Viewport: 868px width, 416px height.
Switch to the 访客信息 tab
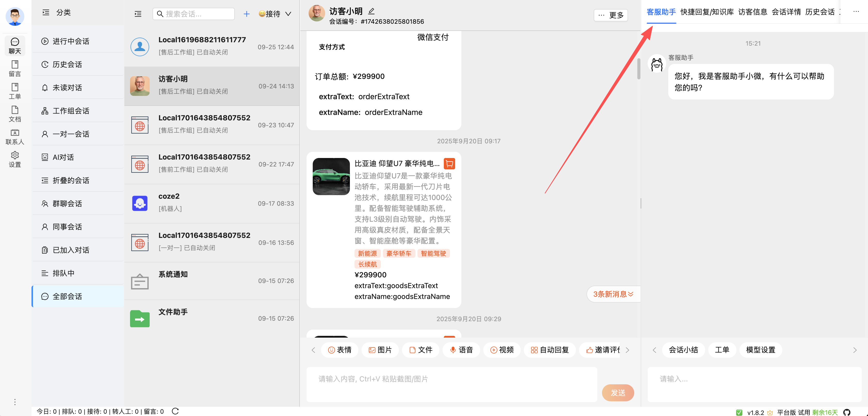point(752,12)
